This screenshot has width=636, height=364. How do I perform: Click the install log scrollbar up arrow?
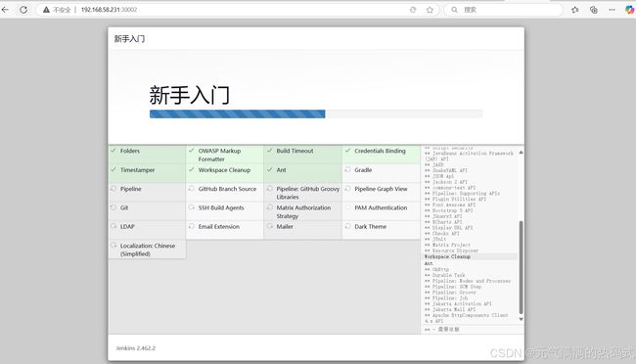521,153
